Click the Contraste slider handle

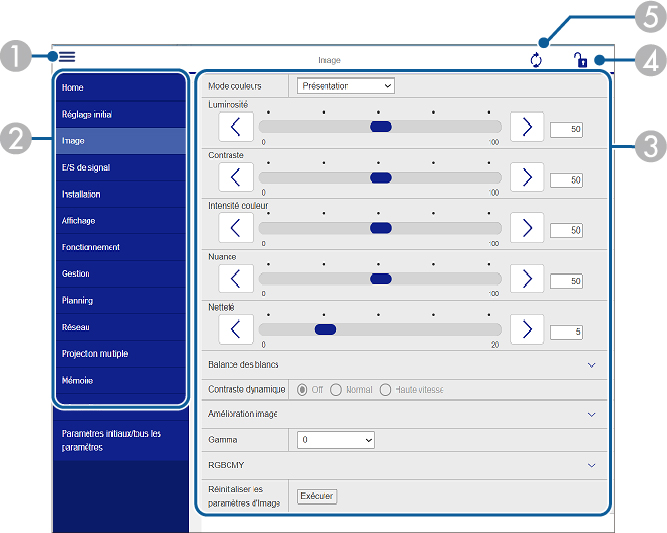381,178
